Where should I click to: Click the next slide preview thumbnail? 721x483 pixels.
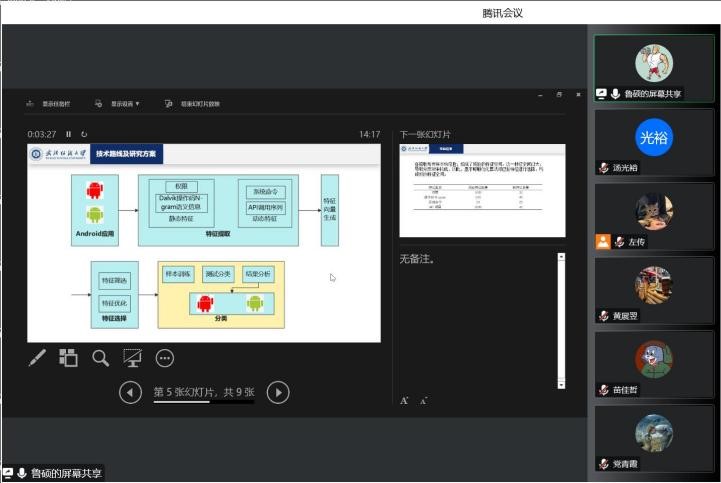tap(482, 190)
